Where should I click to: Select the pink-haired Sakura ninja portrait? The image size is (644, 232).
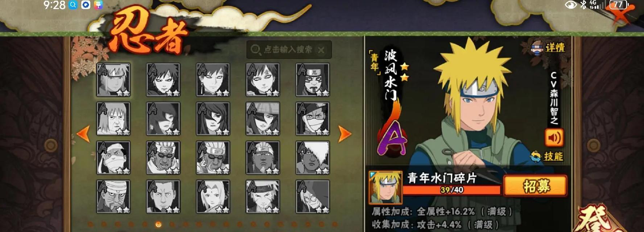point(213,196)
